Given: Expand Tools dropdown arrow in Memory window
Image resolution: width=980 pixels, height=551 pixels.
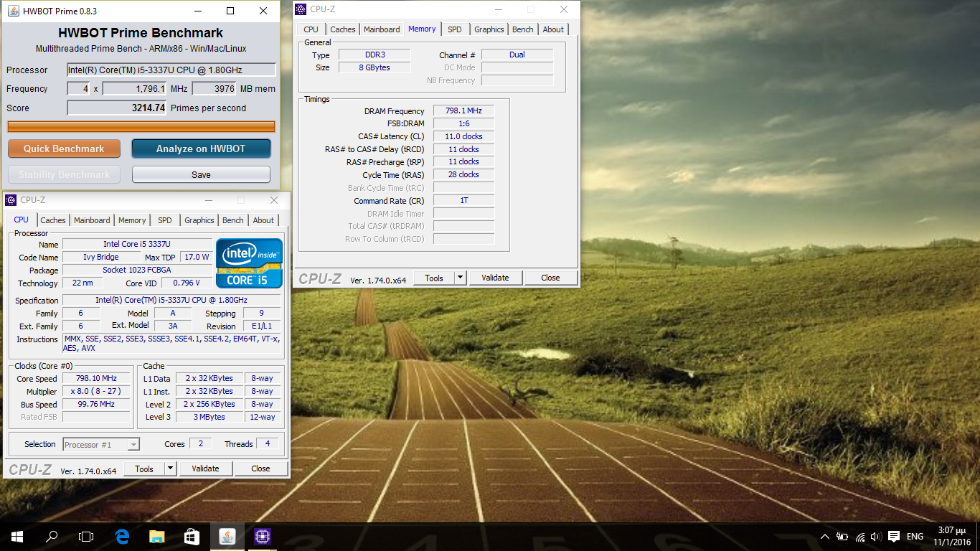Looking at the screenshot, I should click(x=460, y=278).
